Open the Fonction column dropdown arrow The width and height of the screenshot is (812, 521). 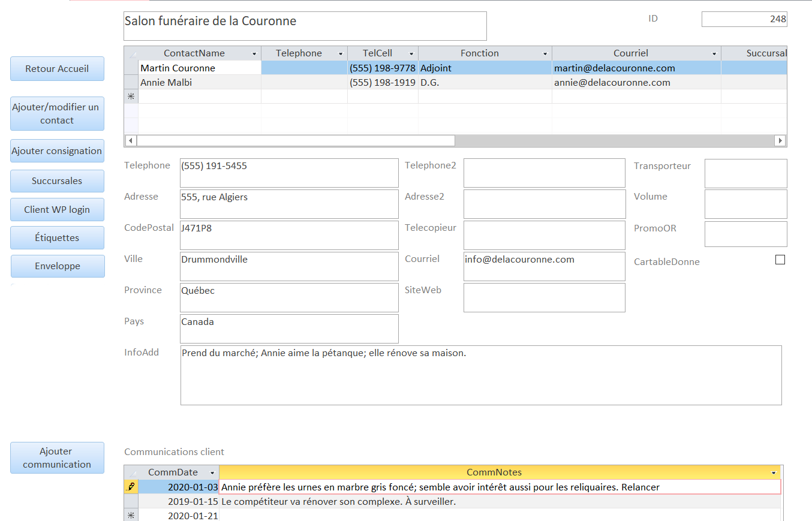coord(545,54)
